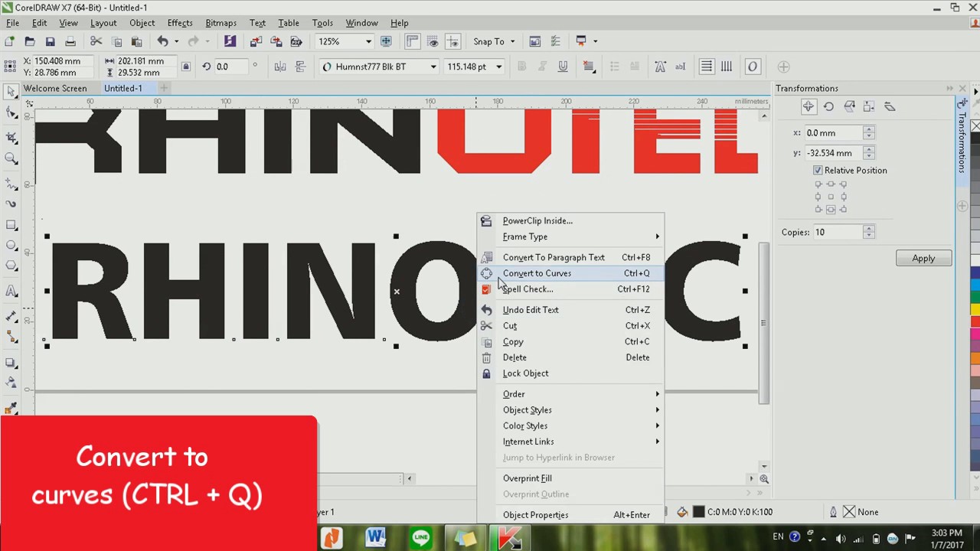Open the font size dropdown 115.148 pt
Viewport: 980px width, 551px height.
coord(498,67)
